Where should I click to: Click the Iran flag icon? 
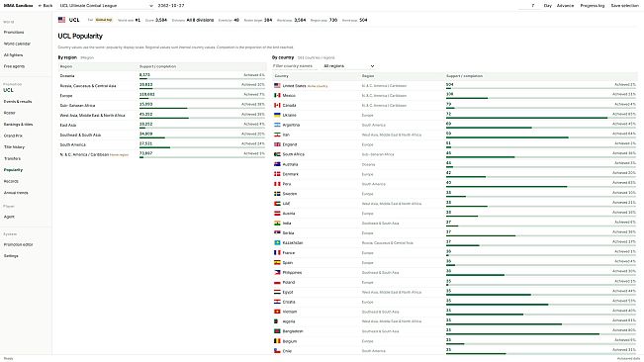tap(277, 135)
